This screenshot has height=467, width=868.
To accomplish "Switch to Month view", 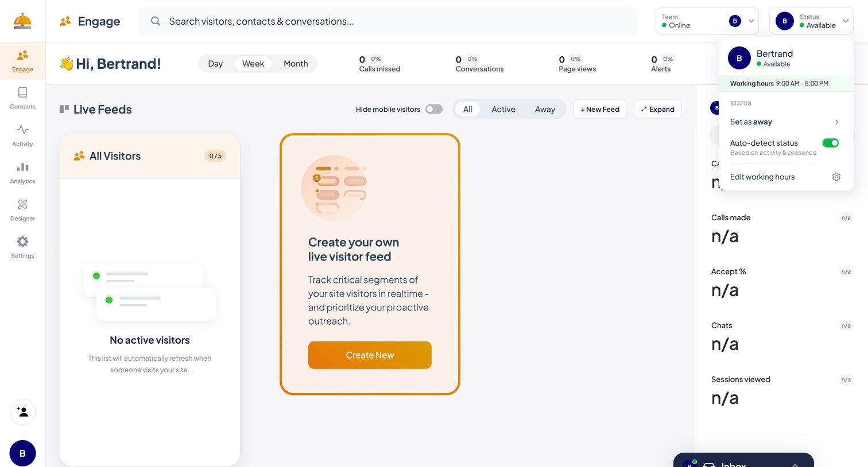I will [296, 64].
